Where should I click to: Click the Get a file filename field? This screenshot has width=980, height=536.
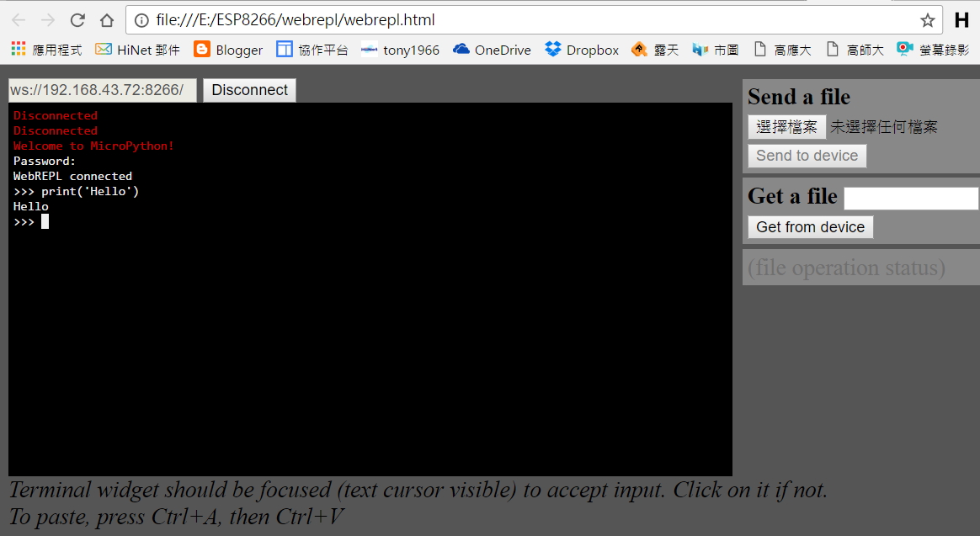coord(910,197)
